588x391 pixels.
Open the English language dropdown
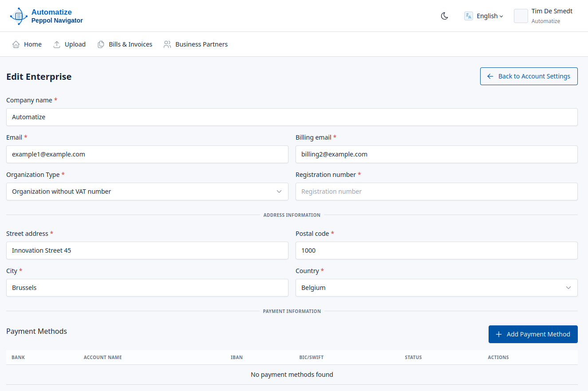489,16
